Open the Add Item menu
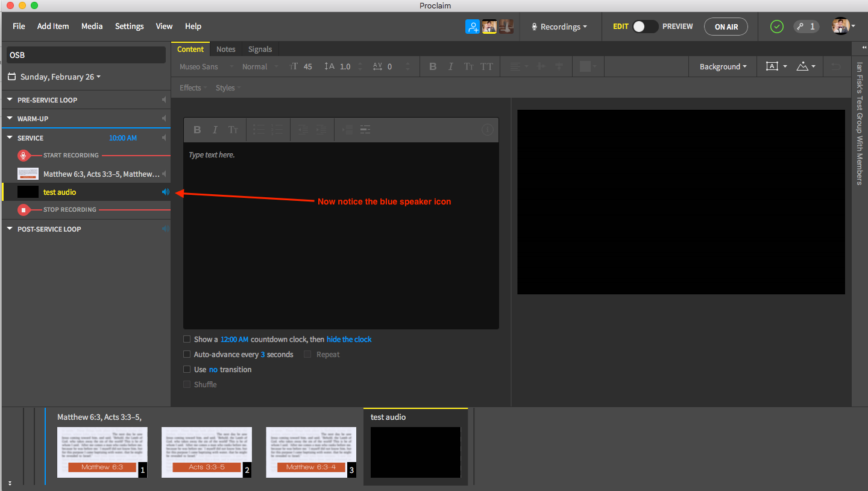 click(x=53, y=27)
